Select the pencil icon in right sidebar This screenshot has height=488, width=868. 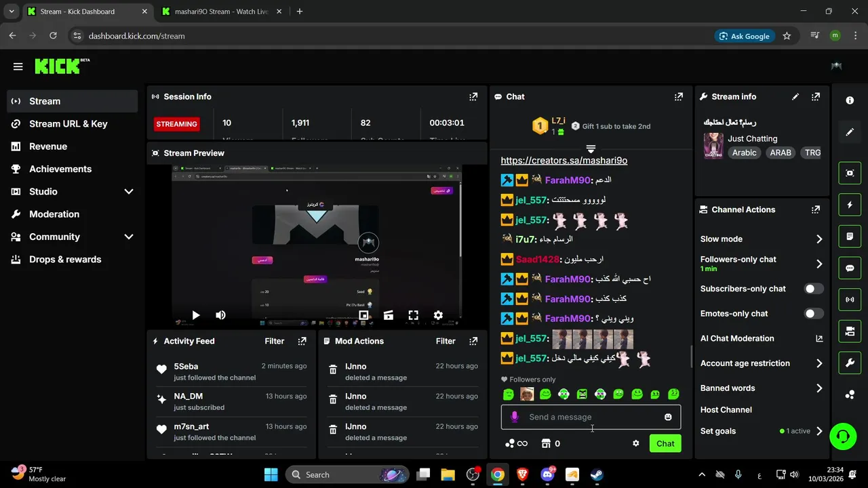[850, 132]
